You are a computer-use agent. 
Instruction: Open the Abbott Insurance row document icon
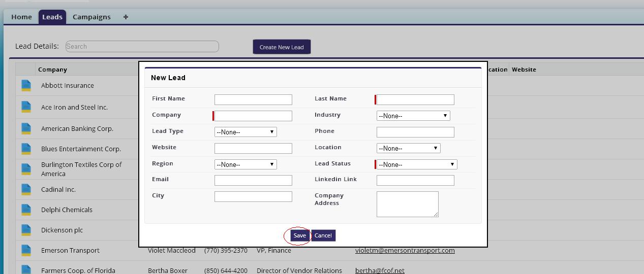click(26, 85)
